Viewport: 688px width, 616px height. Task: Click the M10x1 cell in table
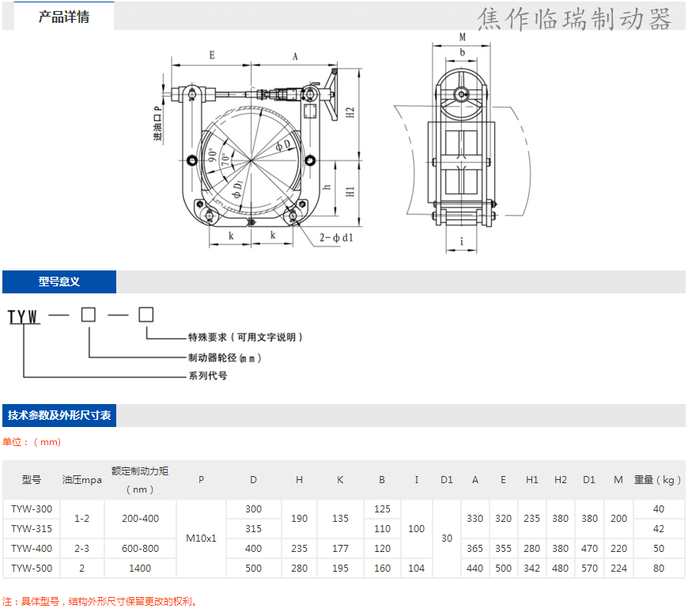[201, 538]
